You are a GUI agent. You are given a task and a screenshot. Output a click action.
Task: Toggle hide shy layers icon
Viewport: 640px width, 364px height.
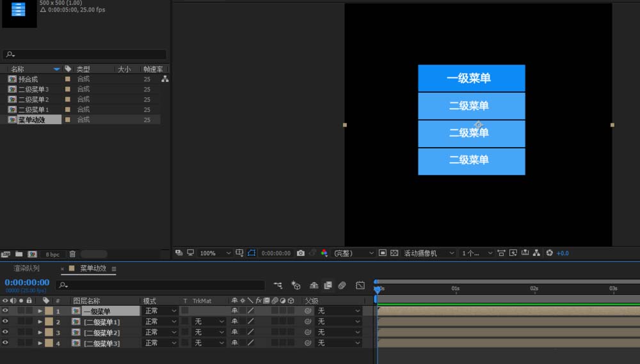point(314,285)
